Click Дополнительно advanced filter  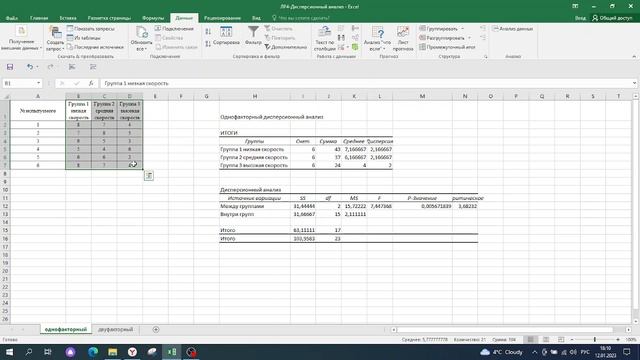point(285,47)
